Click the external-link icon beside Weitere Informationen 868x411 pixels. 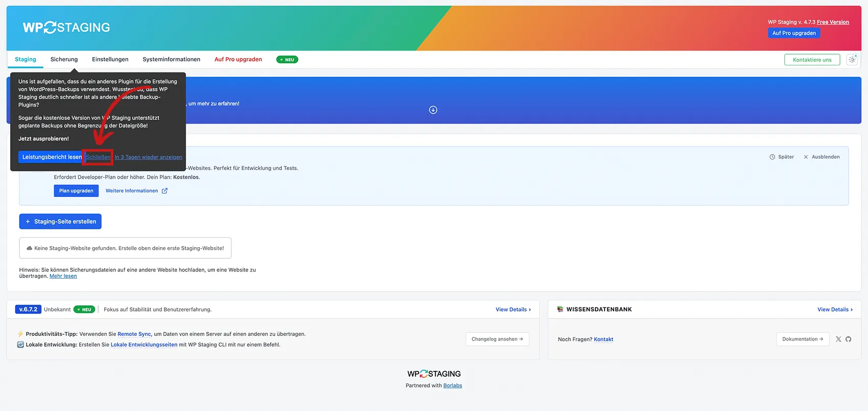[x=164, y=191]
